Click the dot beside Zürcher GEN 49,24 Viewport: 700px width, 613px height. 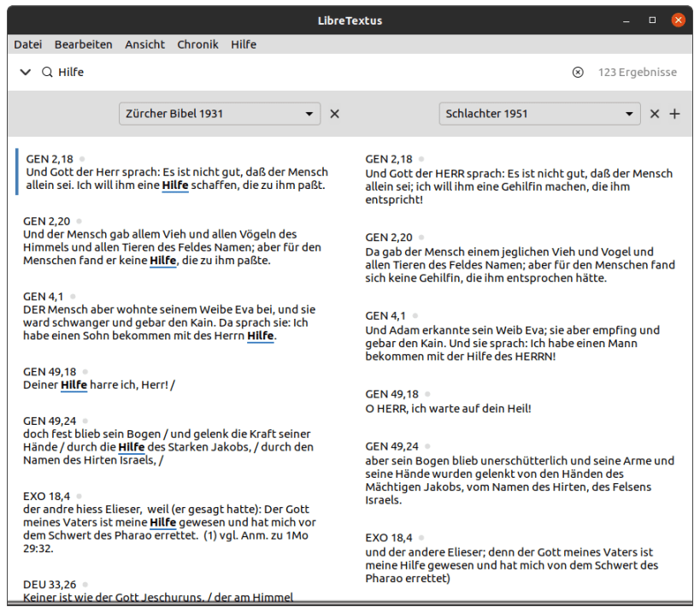(x=85, y=421)
